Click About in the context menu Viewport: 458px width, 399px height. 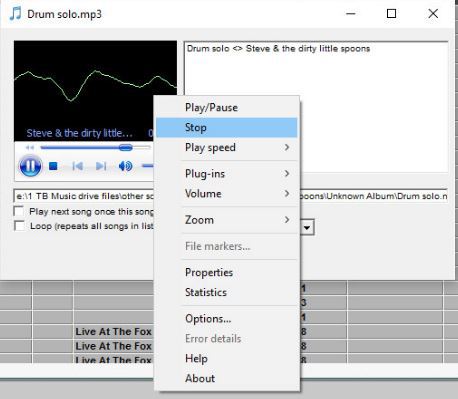(x=227, y=378)
